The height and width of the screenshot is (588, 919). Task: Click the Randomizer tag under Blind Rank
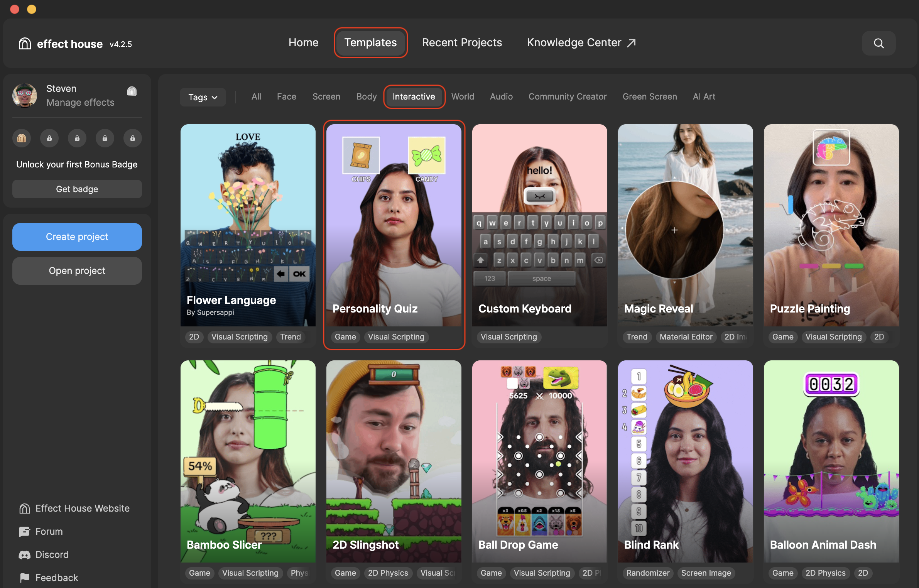click(x=648, y=573)
